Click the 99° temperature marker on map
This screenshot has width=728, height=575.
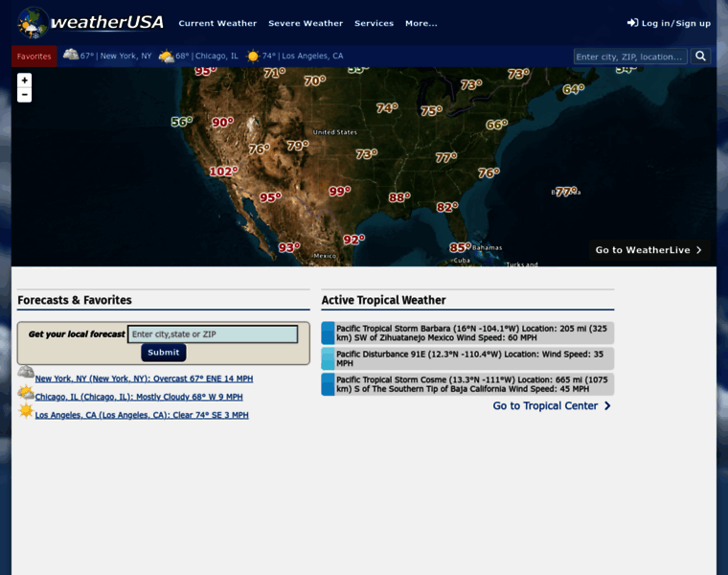click(x=339, y=191)
